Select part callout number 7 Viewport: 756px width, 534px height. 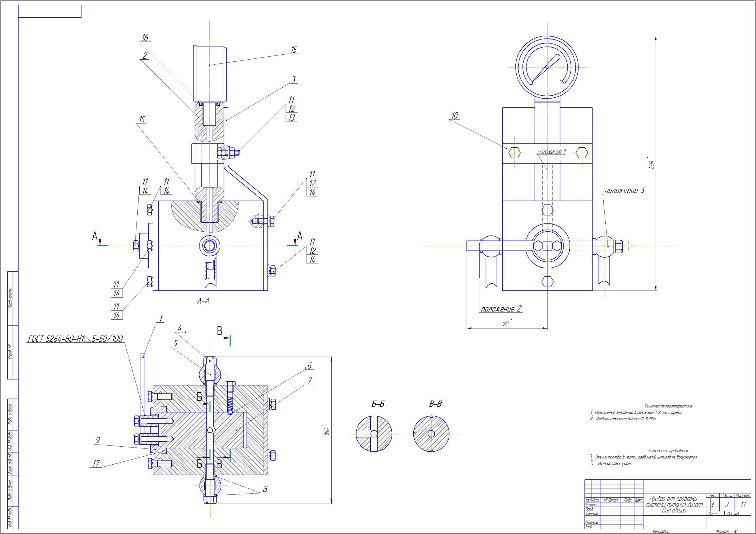click(x=310, y=381)
